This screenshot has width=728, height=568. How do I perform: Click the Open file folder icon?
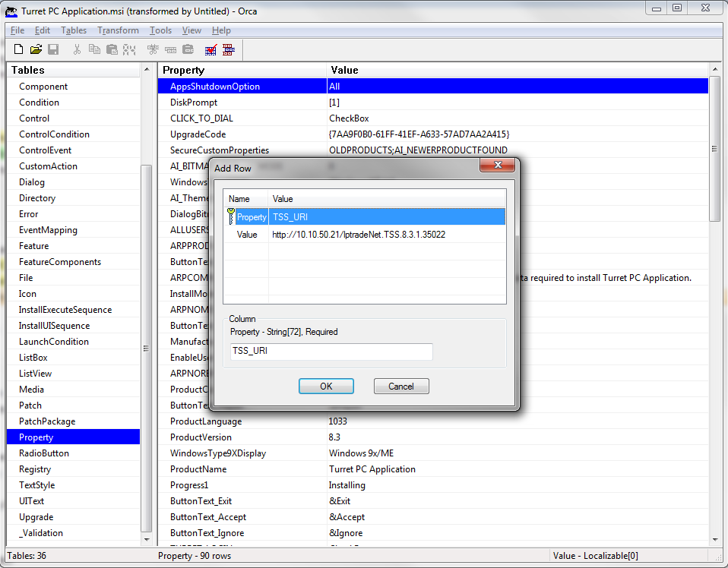pos(36,49)
